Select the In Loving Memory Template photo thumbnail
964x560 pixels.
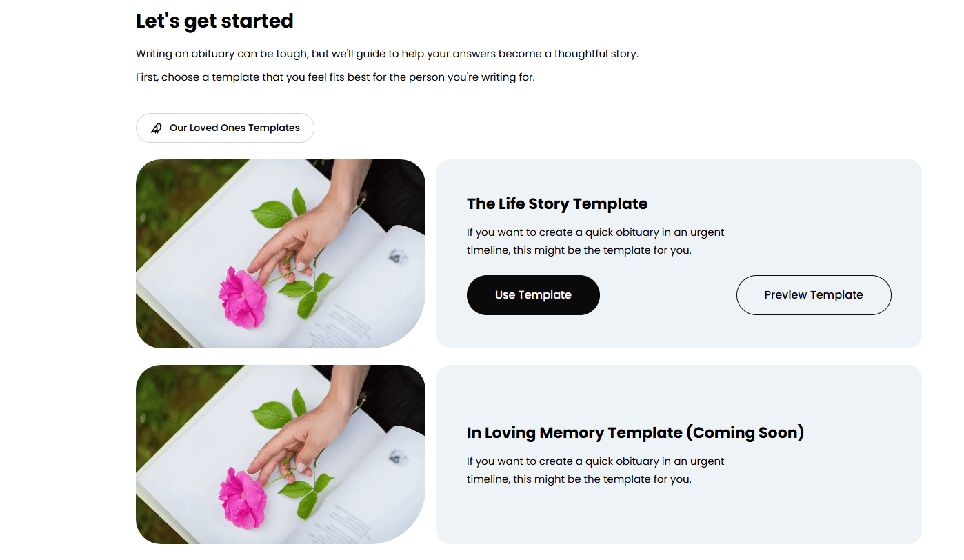click(281, 454)
